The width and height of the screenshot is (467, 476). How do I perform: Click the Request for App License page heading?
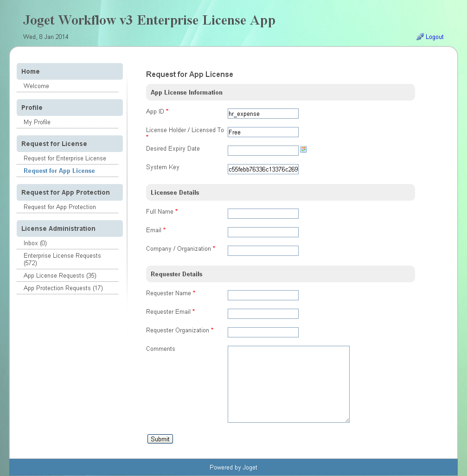[x=190, y=74]
